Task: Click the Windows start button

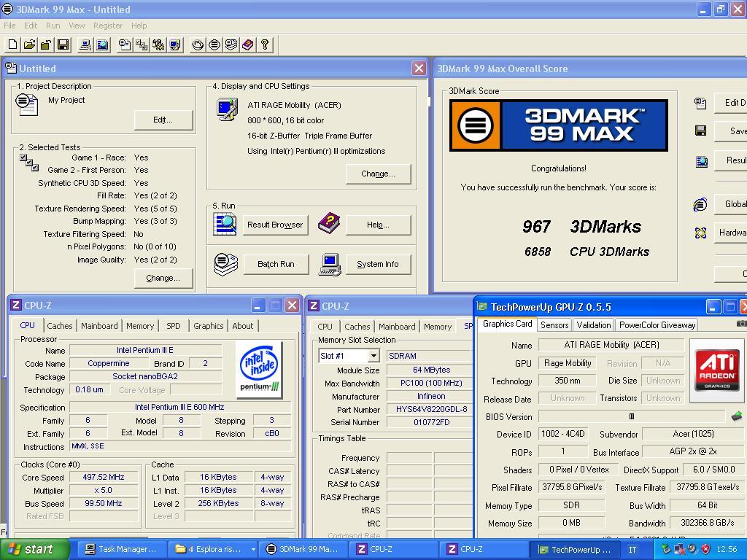Action: 34,549
